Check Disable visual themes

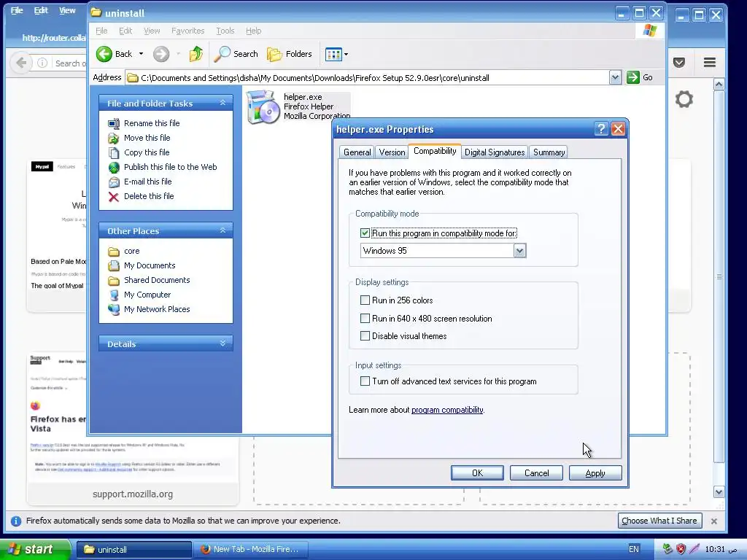[365, 335]
